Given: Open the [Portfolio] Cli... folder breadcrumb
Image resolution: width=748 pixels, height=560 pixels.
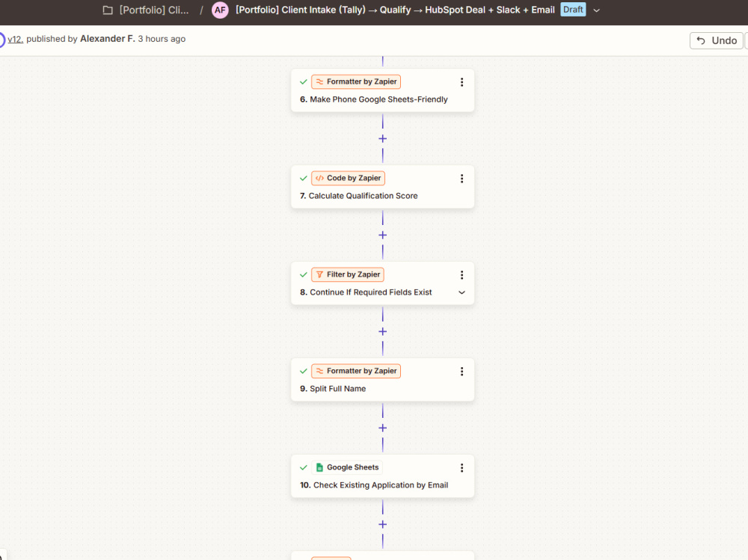Looking at the screenshot, I should pos(154,10).
